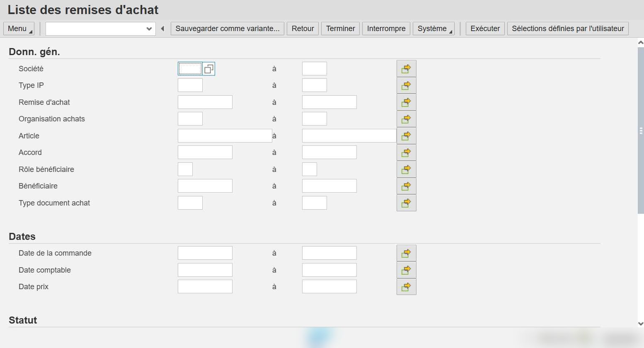644x348 pixels.
Task: Click the Terminer button
Action: tap(340, 29)
